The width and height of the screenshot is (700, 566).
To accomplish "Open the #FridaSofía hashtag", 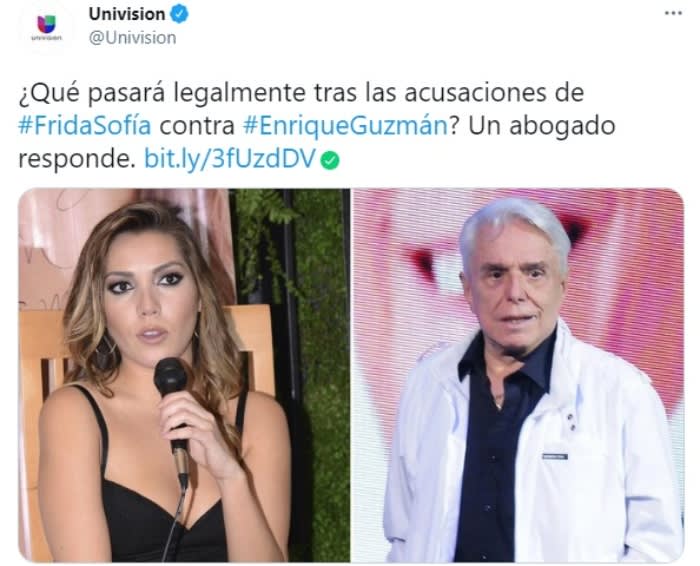I will tap(85, 126).
